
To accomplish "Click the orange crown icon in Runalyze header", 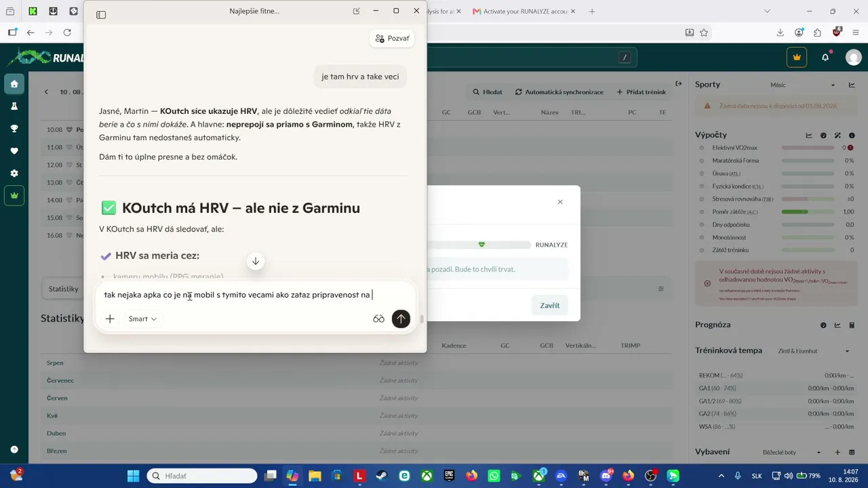I will pos(797,58).
